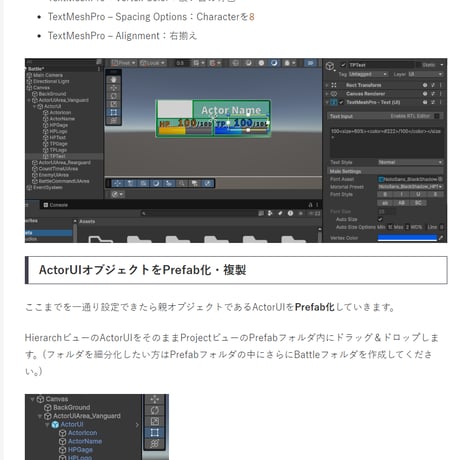Click the first icon in the Scene overlay toolbar
The height and width of the screenshot is (460, 460).
(117, 183)
